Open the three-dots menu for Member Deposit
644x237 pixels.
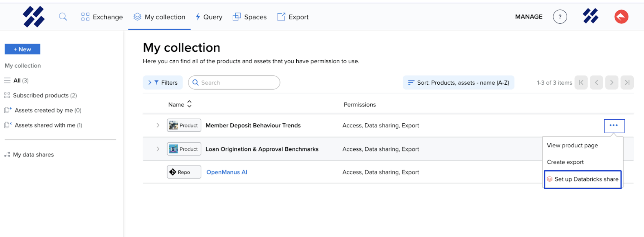pos(614,126)
